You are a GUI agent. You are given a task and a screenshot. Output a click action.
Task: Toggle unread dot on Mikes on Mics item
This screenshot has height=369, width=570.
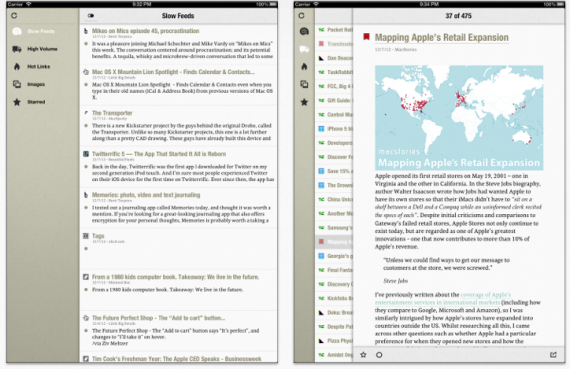point(86,44)
